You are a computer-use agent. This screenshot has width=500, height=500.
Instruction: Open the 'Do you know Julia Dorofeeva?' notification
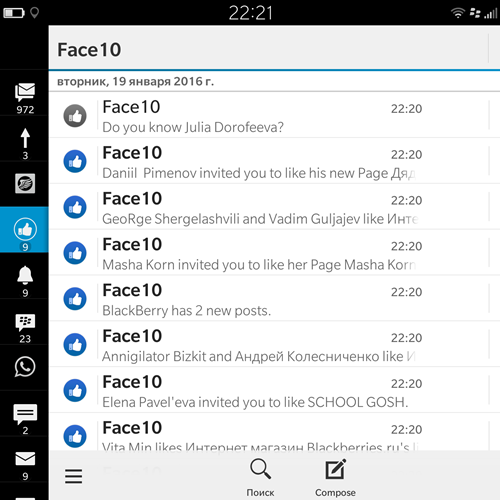tap(274, 115)
